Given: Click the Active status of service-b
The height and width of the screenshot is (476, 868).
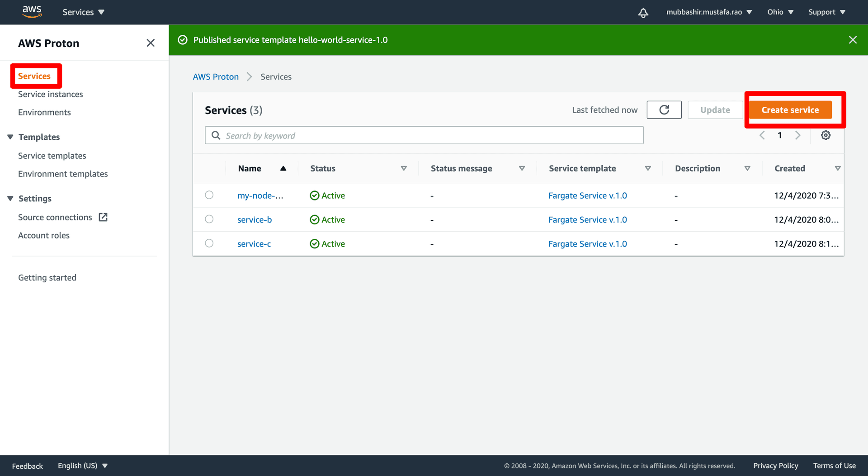Looking at the screenshot, I should point(327,219).
